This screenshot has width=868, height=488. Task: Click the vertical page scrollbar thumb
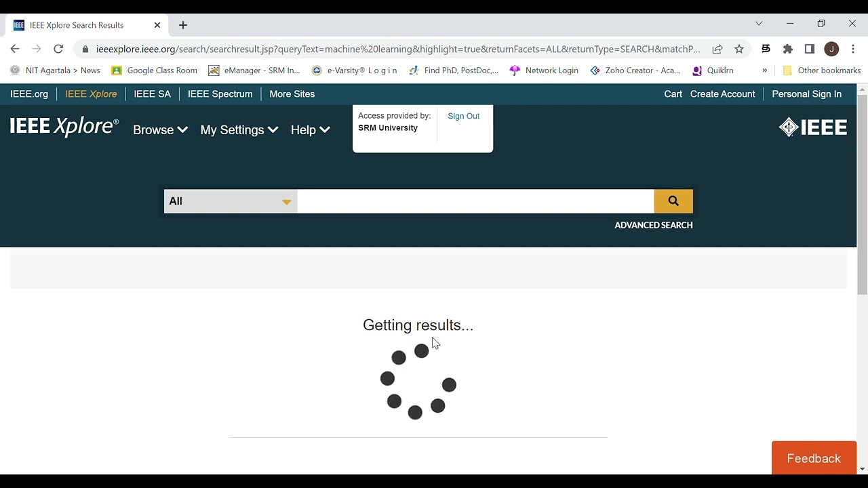pos(863,195)
